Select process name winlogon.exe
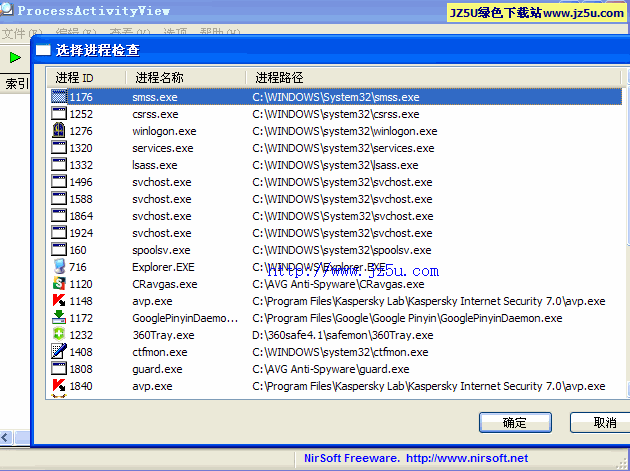Screen dimensions: 630x471 164,131
